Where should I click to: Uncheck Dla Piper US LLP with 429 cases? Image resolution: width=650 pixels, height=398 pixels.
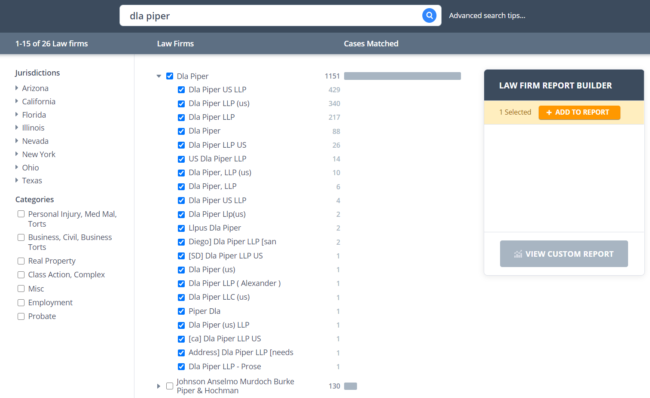pyautogui.click(x=181, y=90)
